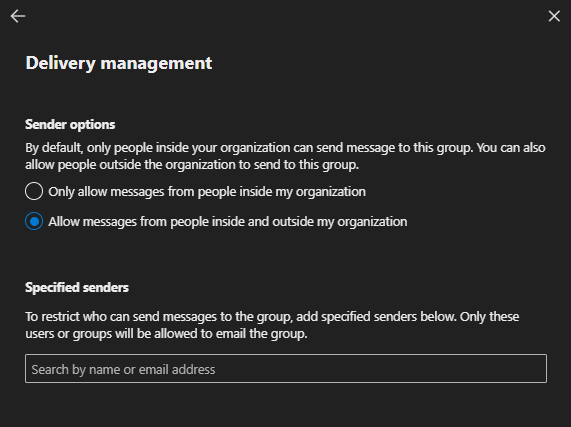This screenshot has width=571, height=427.
Task: Select Allow messages from inside and outside radio
Action: [34, 221]
